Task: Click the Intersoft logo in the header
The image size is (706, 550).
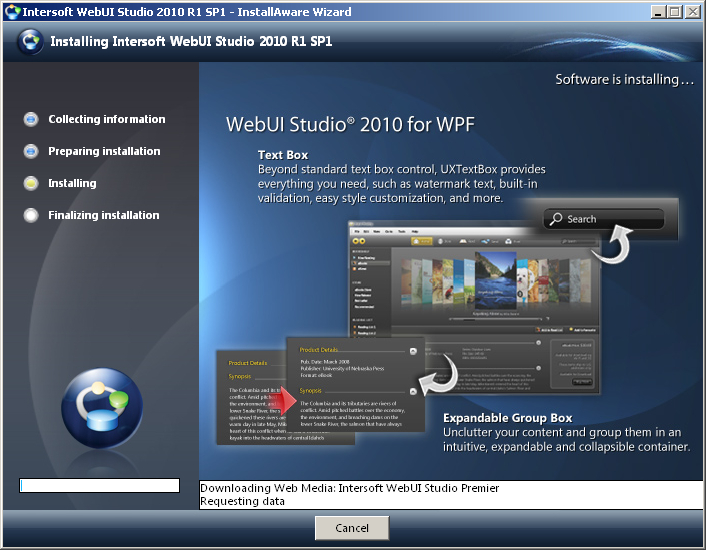Action: tap(31, 42)
